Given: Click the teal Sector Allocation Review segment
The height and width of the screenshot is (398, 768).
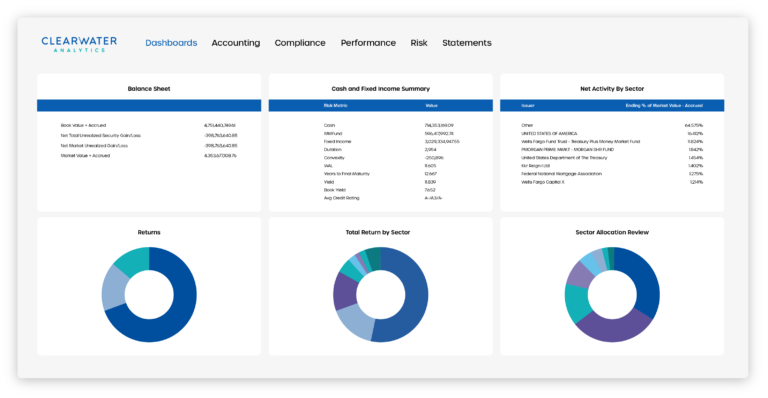Looking at the screenshot, I should tap(577, 304).
